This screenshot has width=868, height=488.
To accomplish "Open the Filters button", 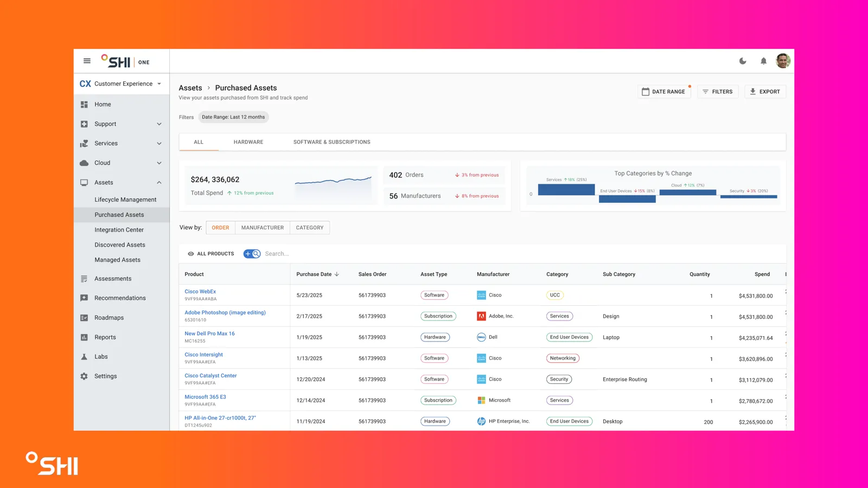I will 718,92.
